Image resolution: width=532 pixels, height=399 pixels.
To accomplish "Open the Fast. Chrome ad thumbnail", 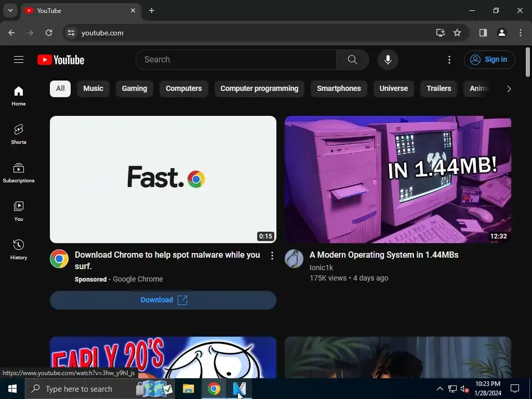I will point(163,179).
